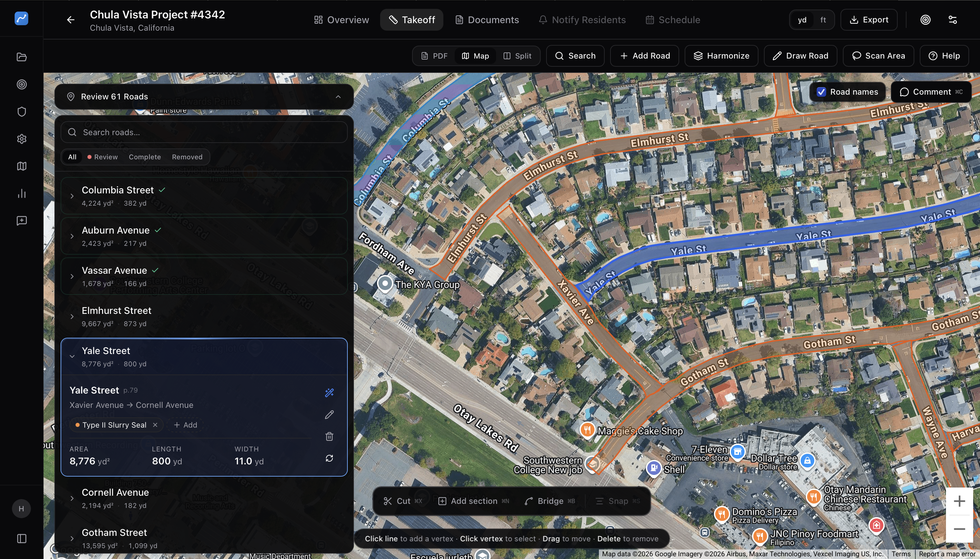Switch to Map view
The image size is (980, 559).
475,56
